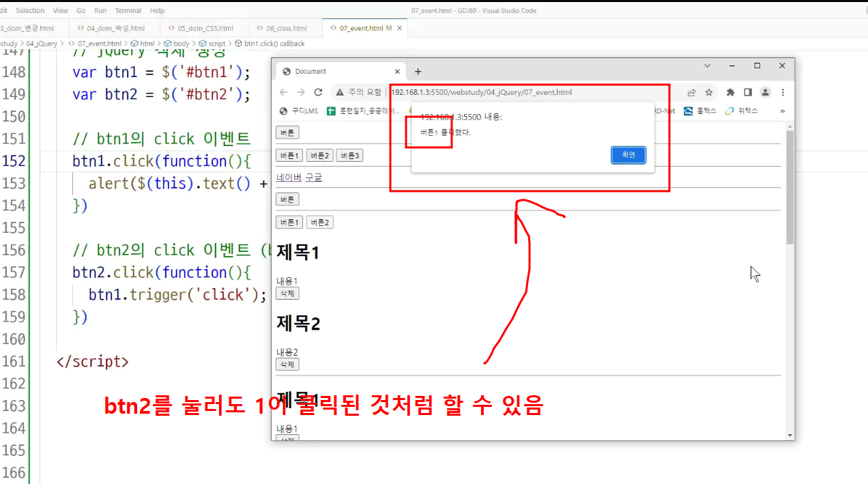
Task: Click the Chrome address bar URL
Action: point(481,92)
